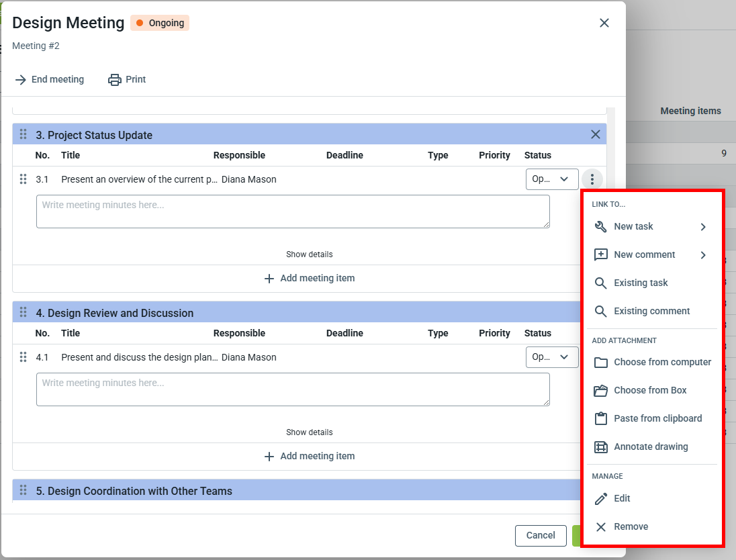Show details for item 4.1
Screen dimensions: 736x560
309,432
